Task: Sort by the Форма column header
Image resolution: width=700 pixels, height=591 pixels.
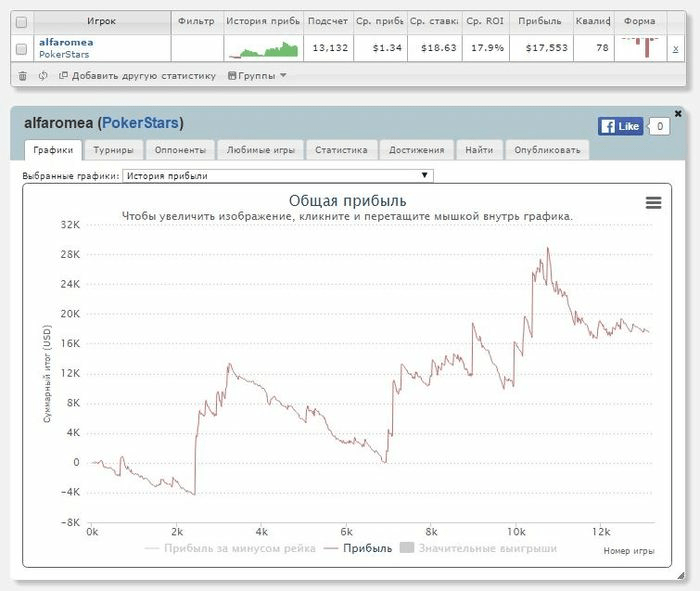Action: (x=640, y=21)
